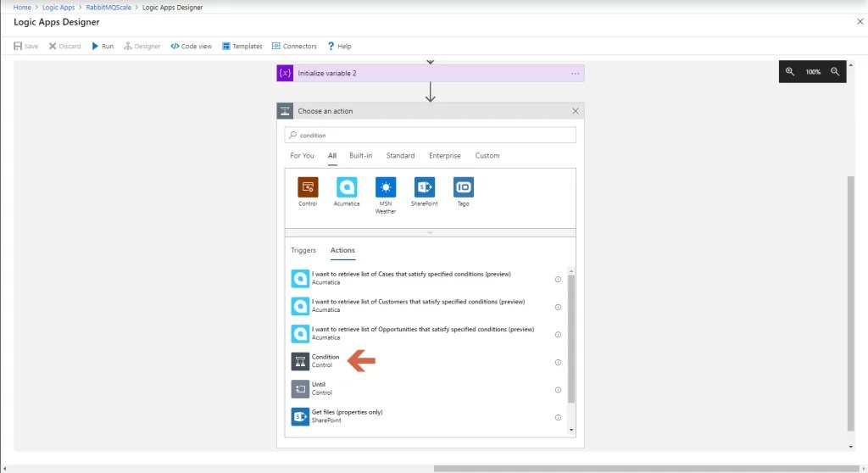
Task: Click the SharePoint icon on Get files row
Action: (300, 416)
